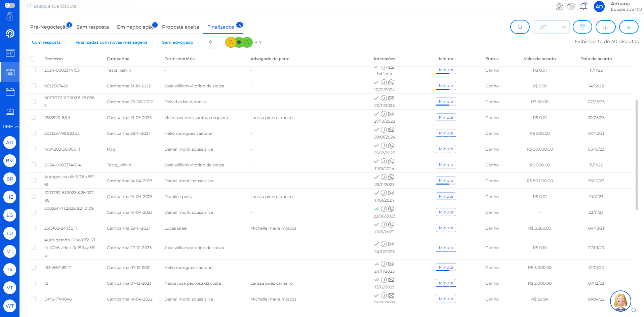Click the round search button beside UF
The height and width of the screenshot is (317, 644).
(x=520, y=27)
